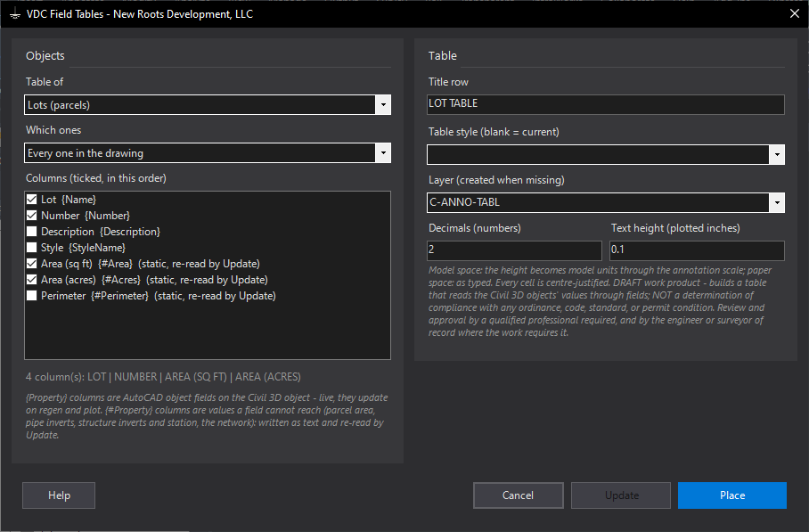Close the VDC Field Tables dialog
This screenshot has height=532, width=809.
(795, 14)
